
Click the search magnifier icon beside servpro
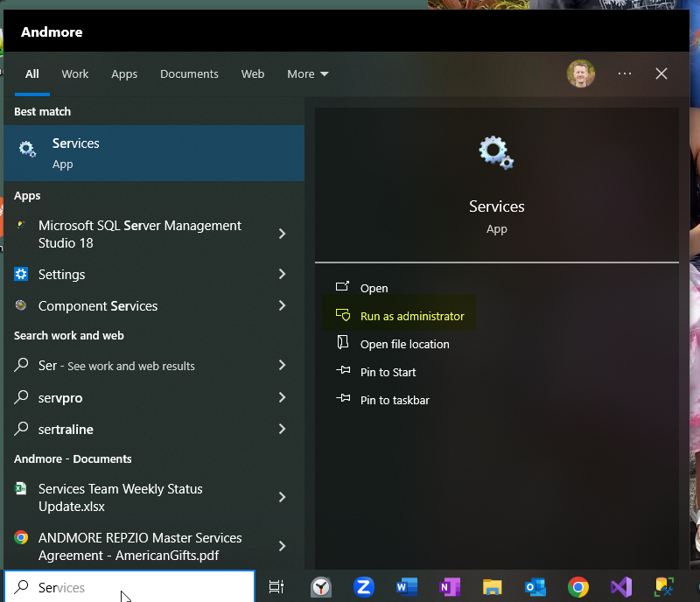21,397
